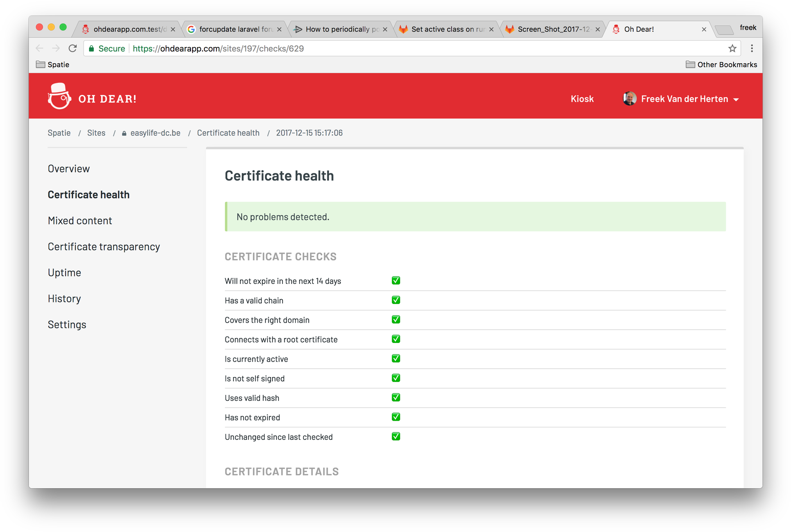This screenshot has height=532, width=791.
Task: Open Overview in the sidebar
Action: click(69, 168)
